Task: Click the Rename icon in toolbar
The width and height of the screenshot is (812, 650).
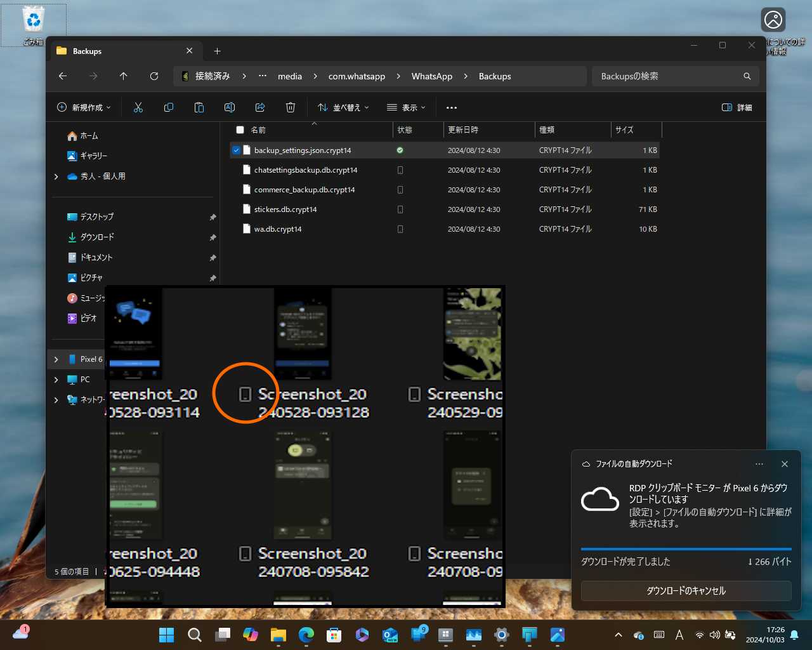Action: pos(230,107)
